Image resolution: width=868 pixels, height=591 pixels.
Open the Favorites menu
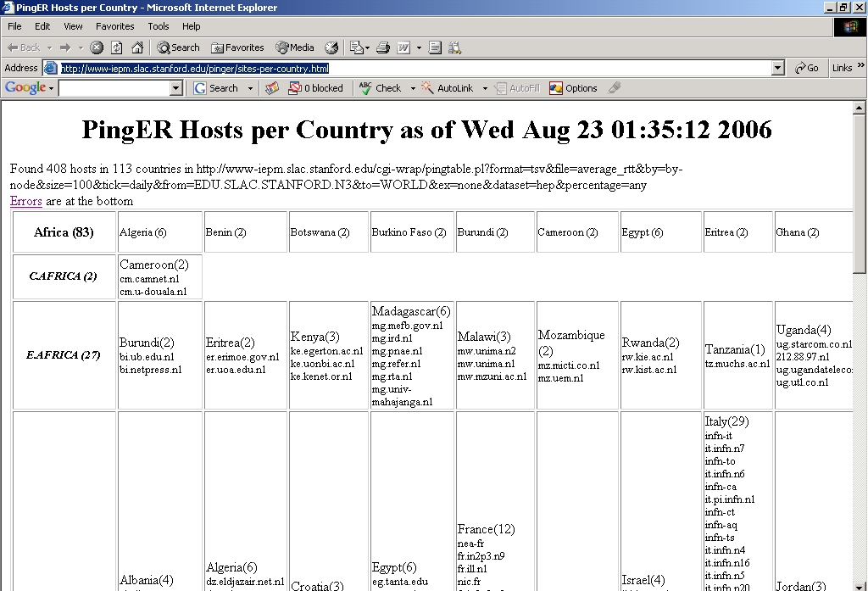(x=114, y=26)
